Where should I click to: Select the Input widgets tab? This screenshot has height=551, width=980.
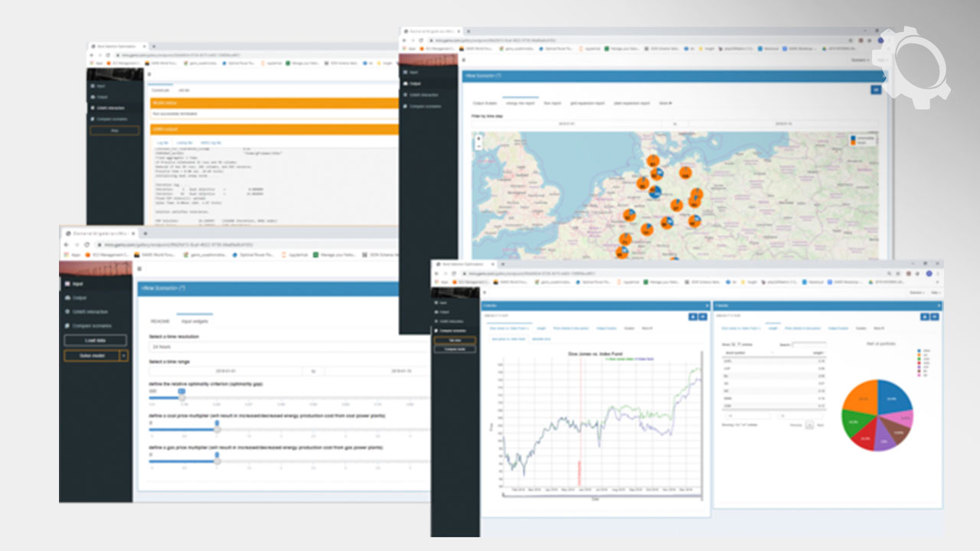(195, 321)
